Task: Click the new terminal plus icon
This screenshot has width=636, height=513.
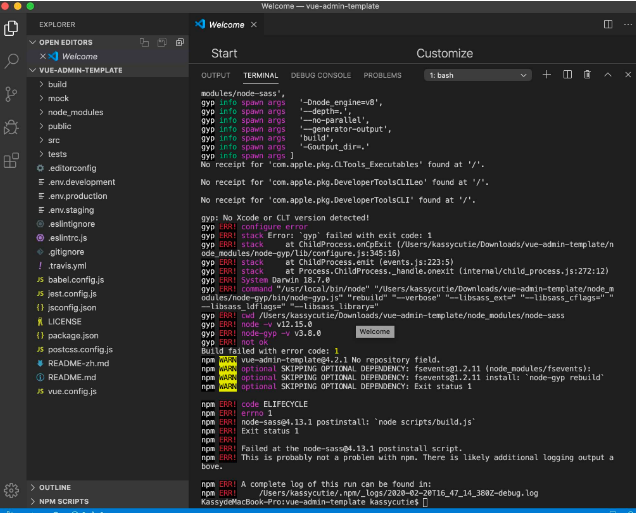Action: [547, 75]
